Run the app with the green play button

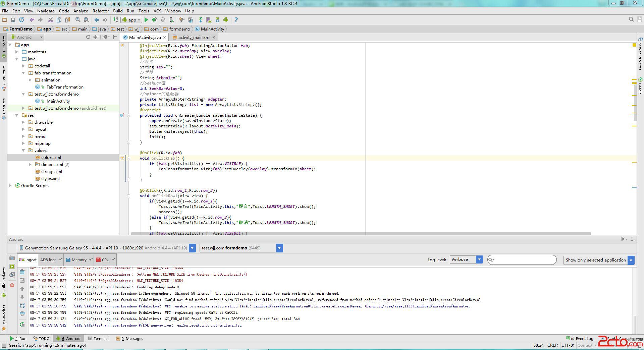(x=146, y=20)
